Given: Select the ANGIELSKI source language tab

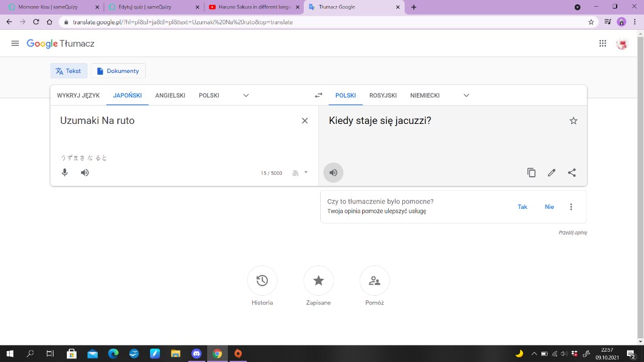Looking at the screenshot, I should 170,95.
